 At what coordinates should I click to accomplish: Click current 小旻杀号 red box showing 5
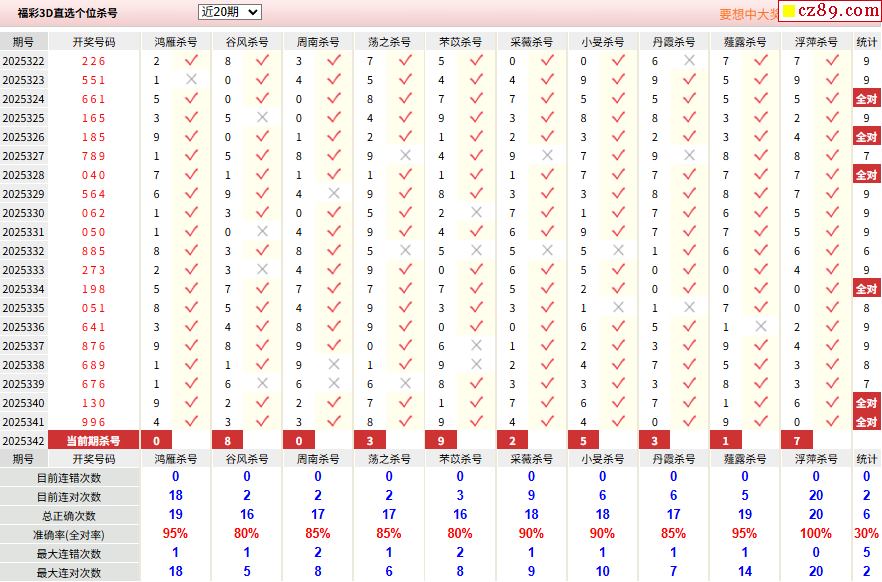pos(583,440)
